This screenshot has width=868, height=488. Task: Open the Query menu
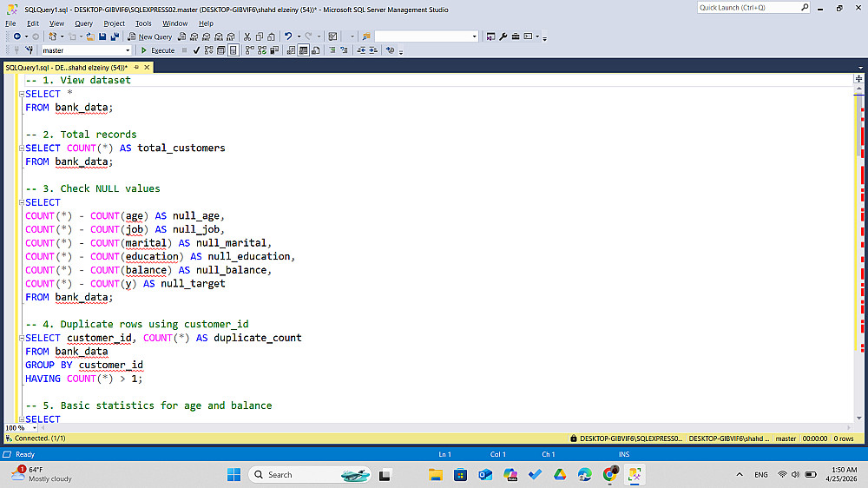coord(83,23)
